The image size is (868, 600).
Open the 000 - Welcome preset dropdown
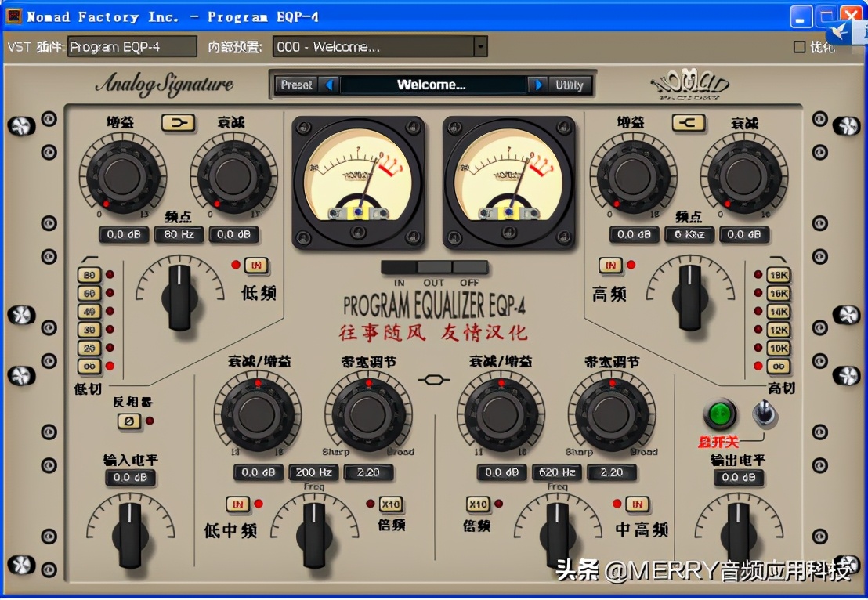[479, 46]
